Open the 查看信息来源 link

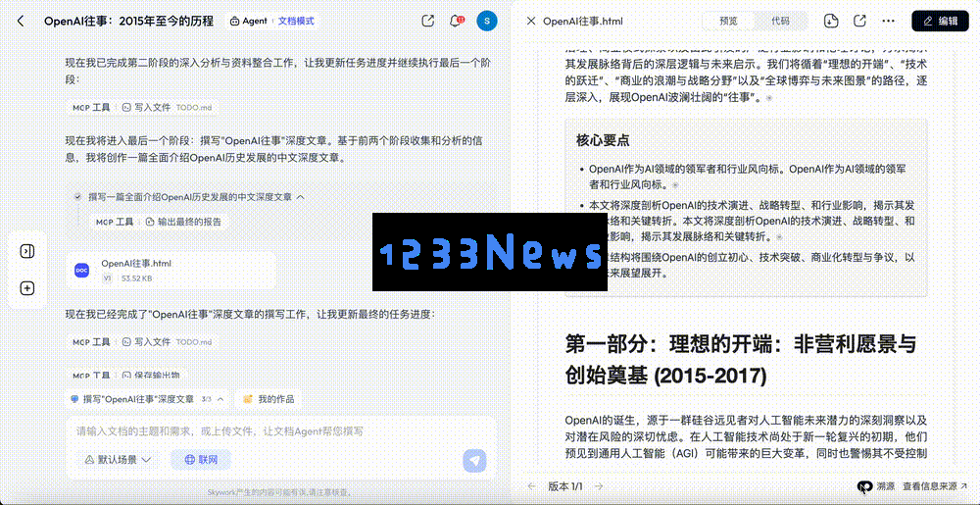pos(934,485)
